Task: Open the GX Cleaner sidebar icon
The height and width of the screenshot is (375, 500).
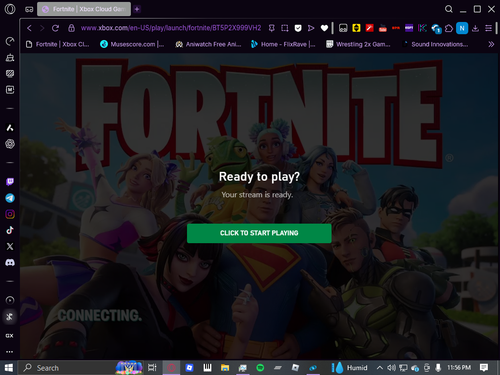Action: coord(10,57)
